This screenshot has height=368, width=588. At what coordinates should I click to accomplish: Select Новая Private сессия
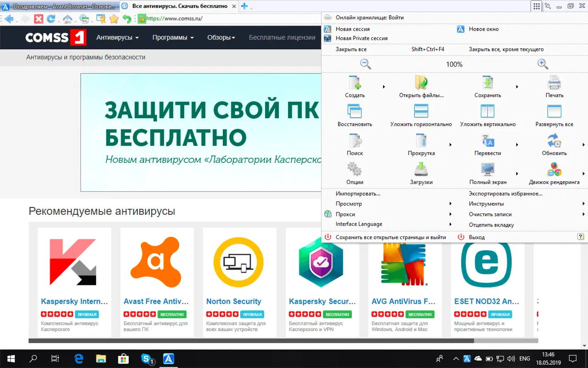coord(362,38)
